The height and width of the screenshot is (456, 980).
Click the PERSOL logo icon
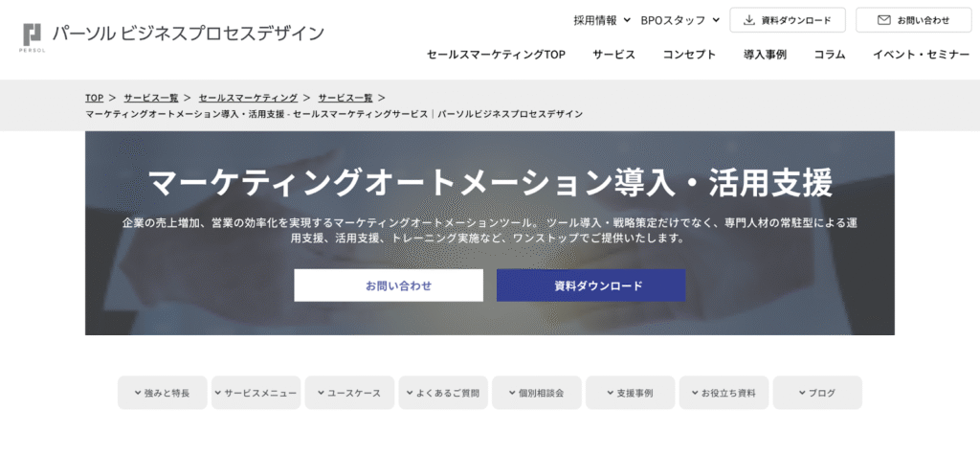point(33,35)
